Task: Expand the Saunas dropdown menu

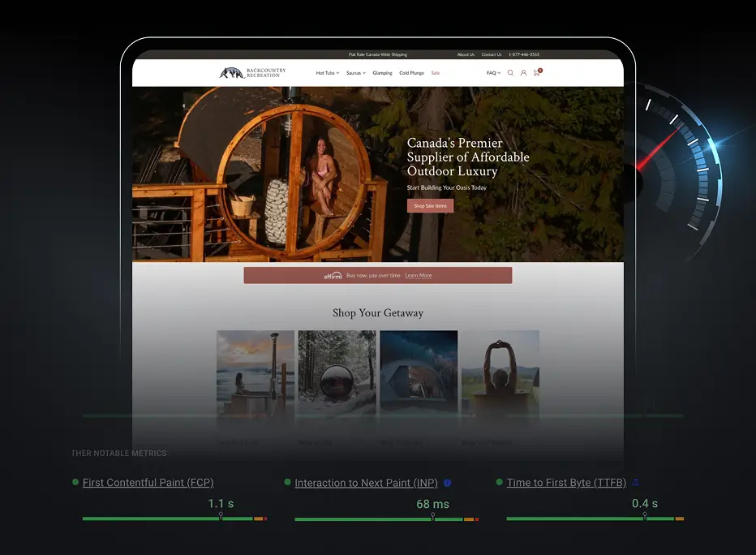Action: [x=355, y=73]
